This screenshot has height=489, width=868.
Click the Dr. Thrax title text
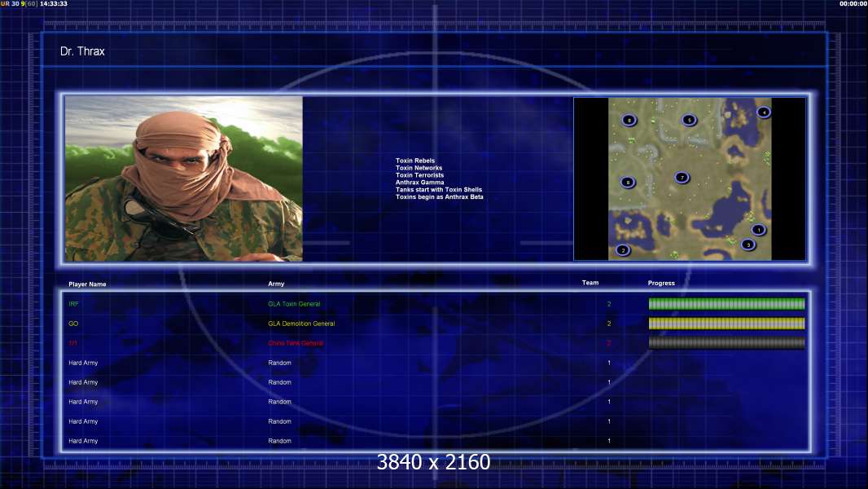tap(82, 51)
